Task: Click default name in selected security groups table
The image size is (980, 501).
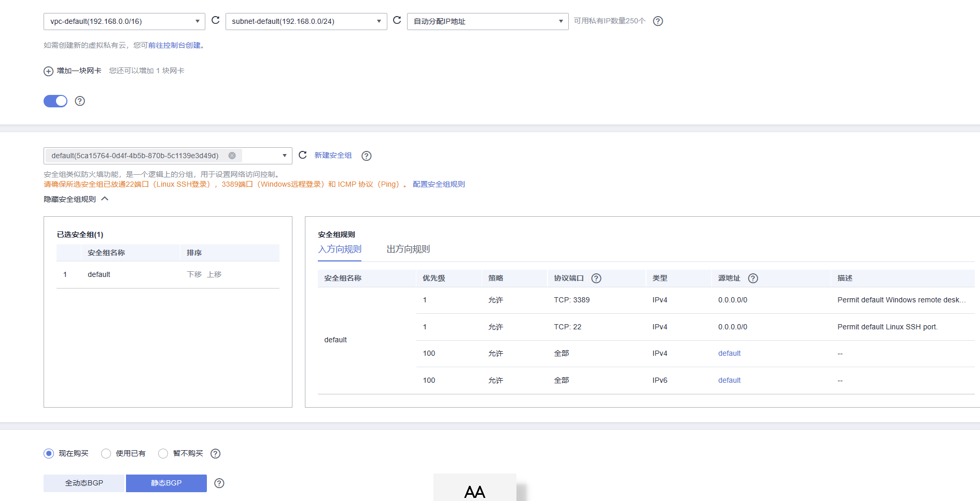Action: [99, 275]
